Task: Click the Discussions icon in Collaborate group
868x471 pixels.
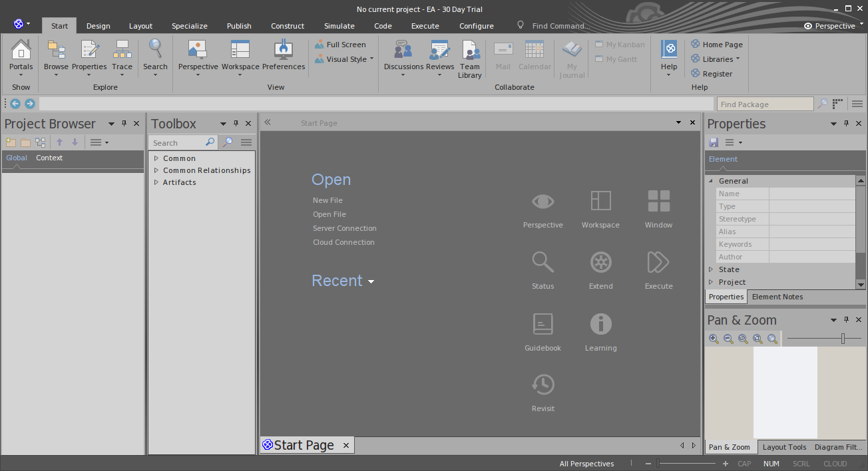Action: coord(403,51)
